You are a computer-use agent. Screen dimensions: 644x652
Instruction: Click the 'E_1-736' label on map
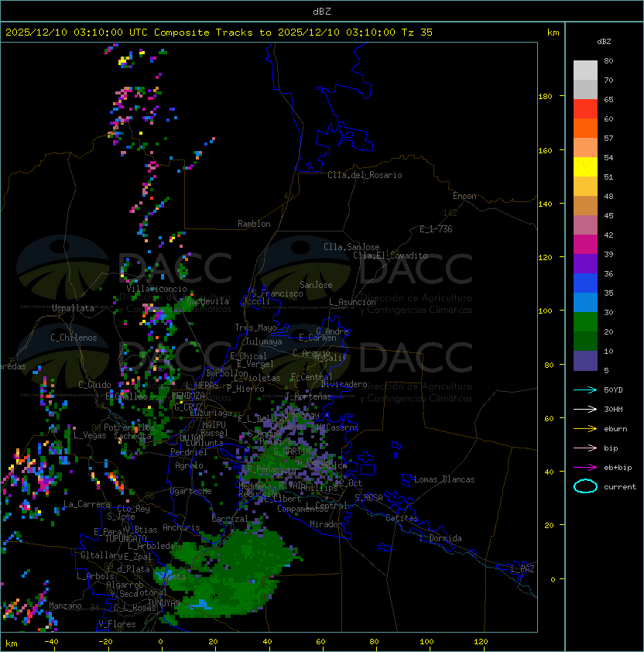pos(436,229)
